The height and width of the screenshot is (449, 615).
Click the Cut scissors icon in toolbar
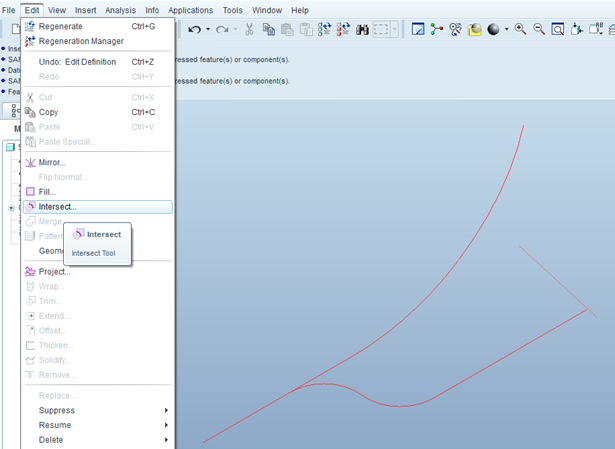249,29
